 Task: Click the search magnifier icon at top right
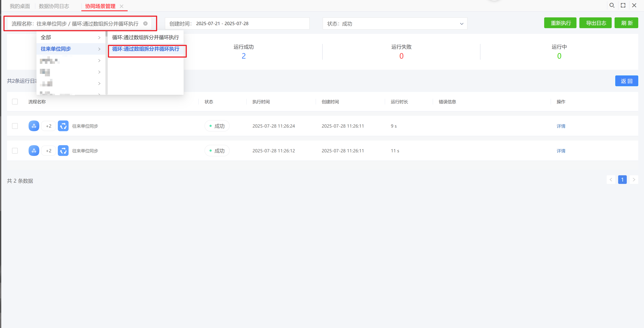(x=612, y=5)
